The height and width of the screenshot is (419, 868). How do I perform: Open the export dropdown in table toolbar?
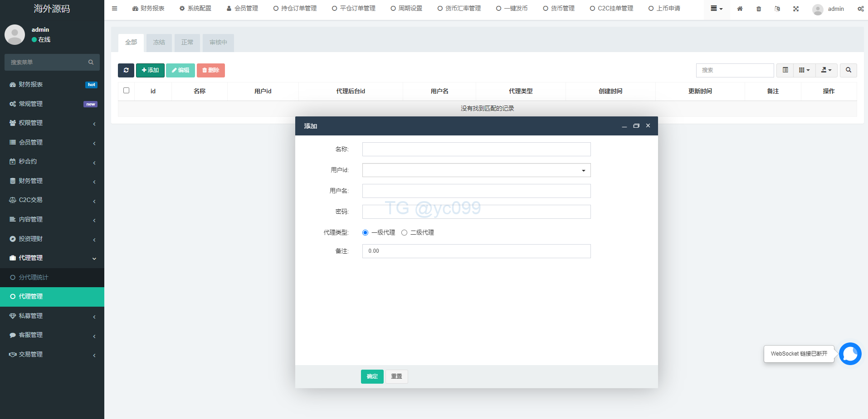pos(826,70)
